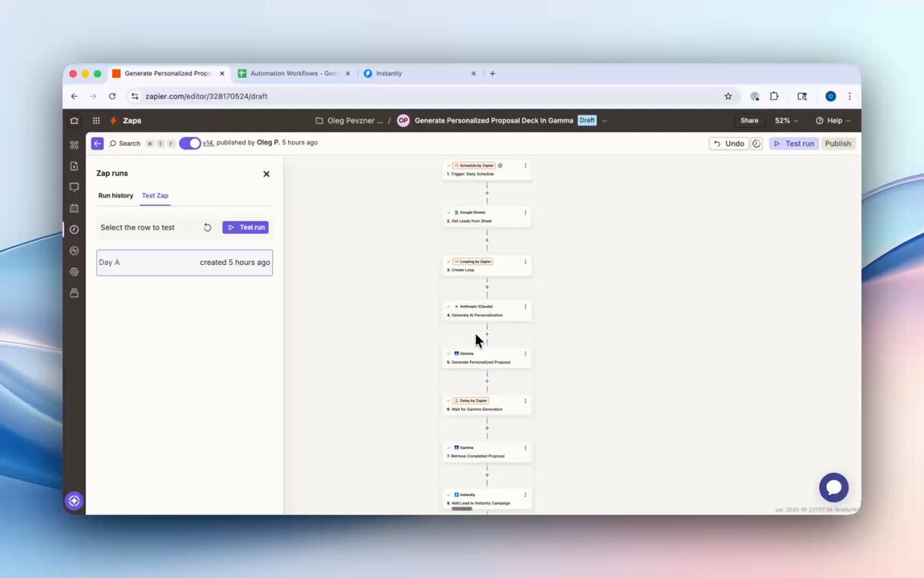
Task: Open the Generate AI Personalization step
Action: click(487, 311)
